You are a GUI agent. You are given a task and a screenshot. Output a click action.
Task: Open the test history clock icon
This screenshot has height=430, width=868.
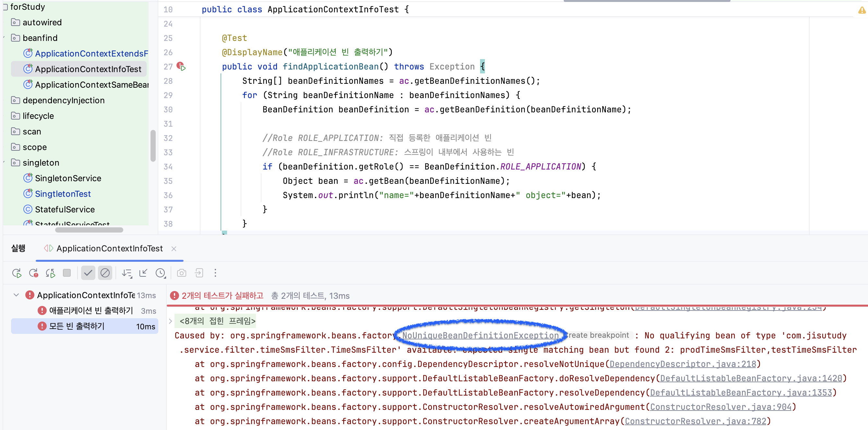click(x=161, y=273)
